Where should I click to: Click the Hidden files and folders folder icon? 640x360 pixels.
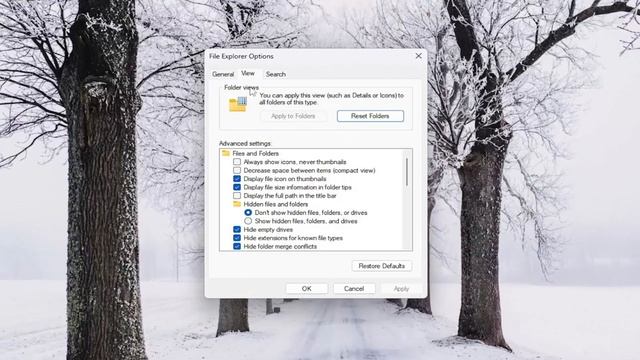(237, 204)
